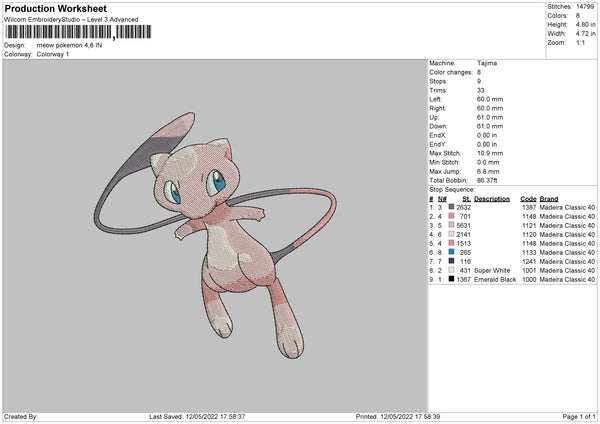Viewport: 600px width, 424px height.
Task: Click the 'EndY:' label
Action: click(438, 144)
